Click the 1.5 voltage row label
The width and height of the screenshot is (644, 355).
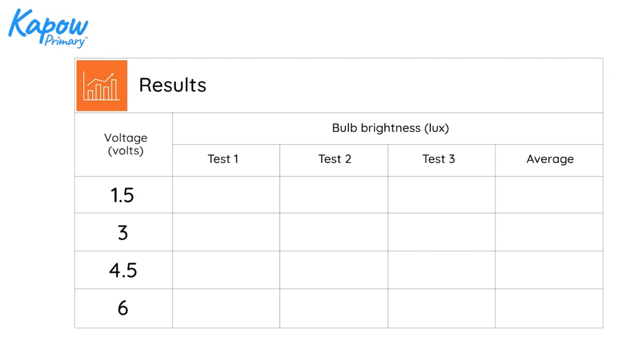tap(124, 194)
